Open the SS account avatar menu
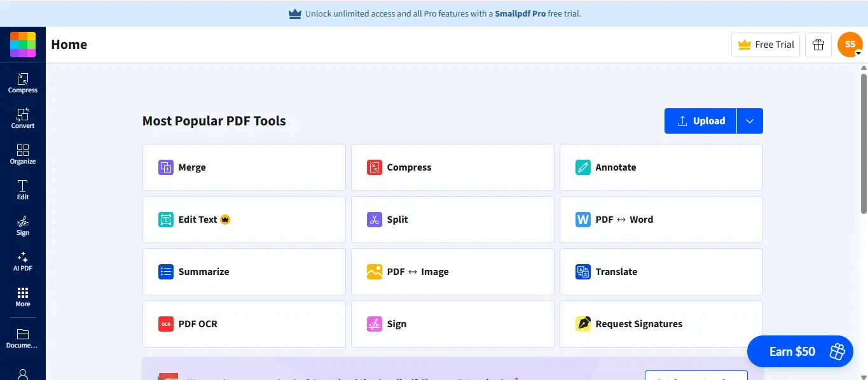This screenshot has height=380, width=868. pyautogui.click(x=850, y=45)
